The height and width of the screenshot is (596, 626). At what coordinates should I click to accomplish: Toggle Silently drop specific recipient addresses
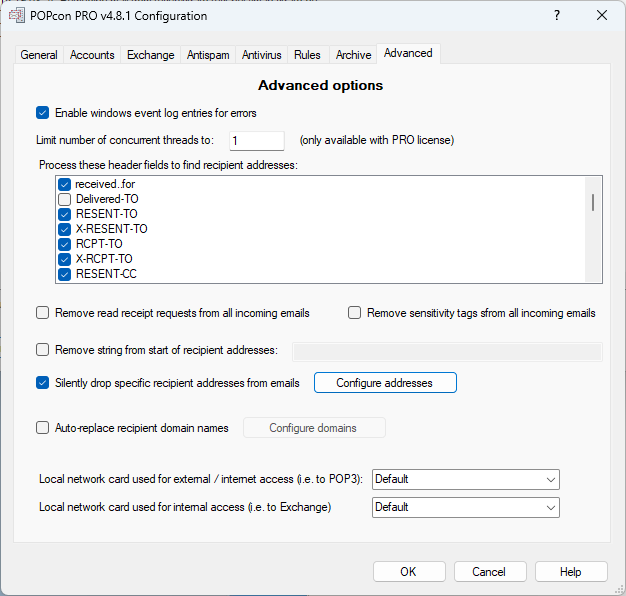[43, 382]
